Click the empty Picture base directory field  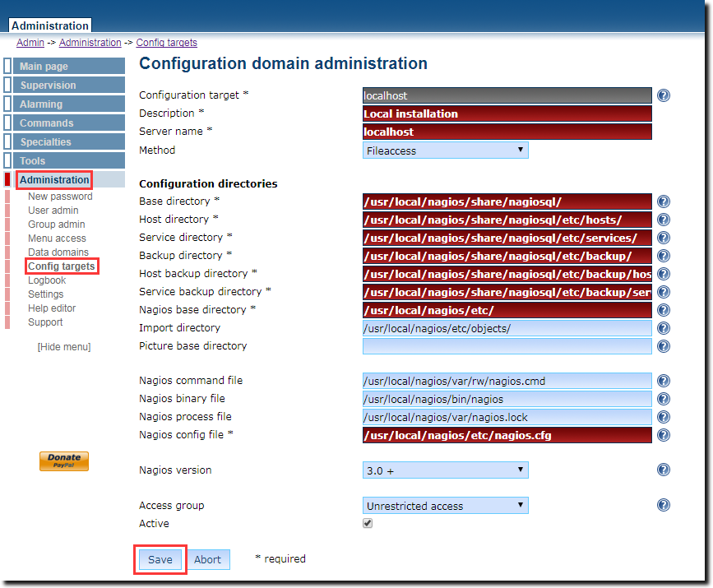pyautogui.click(x=507, y=346)
